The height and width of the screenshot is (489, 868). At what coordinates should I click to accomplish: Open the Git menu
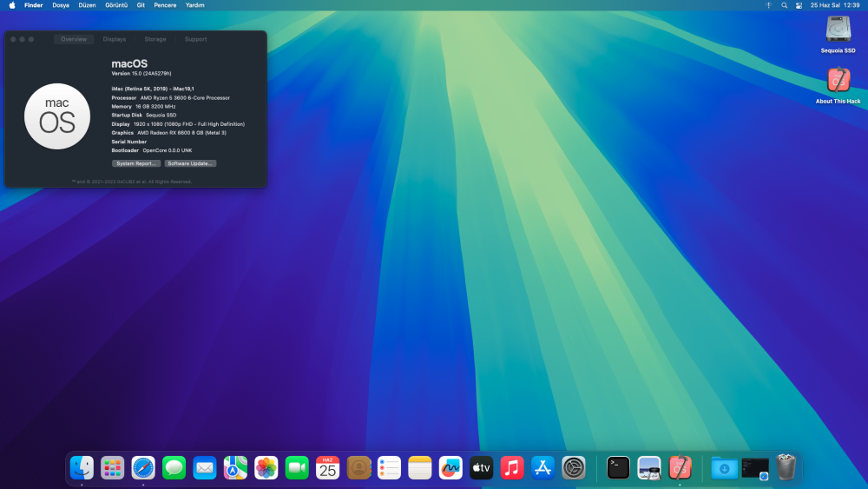tap(141, 5)
